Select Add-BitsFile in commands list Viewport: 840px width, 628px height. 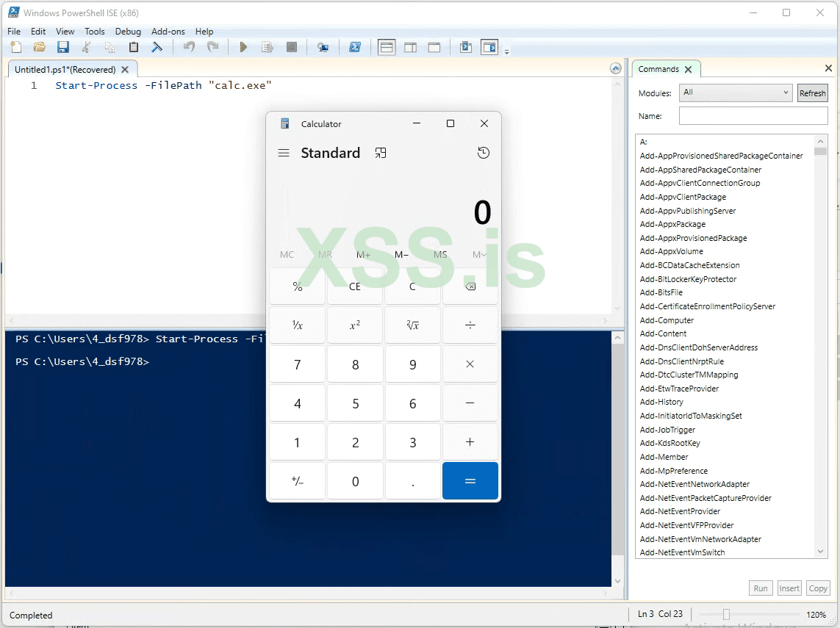pyautogui.click(x=661, y=292)
